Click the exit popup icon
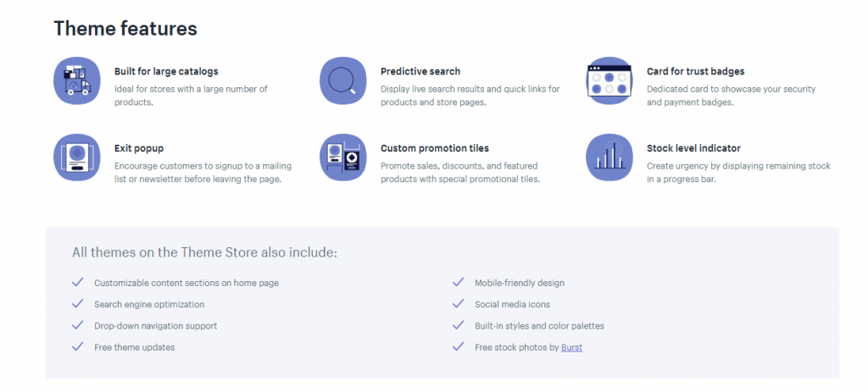This screenshot has width=868, height=392. pyautogui.click(x=77, y=157)
